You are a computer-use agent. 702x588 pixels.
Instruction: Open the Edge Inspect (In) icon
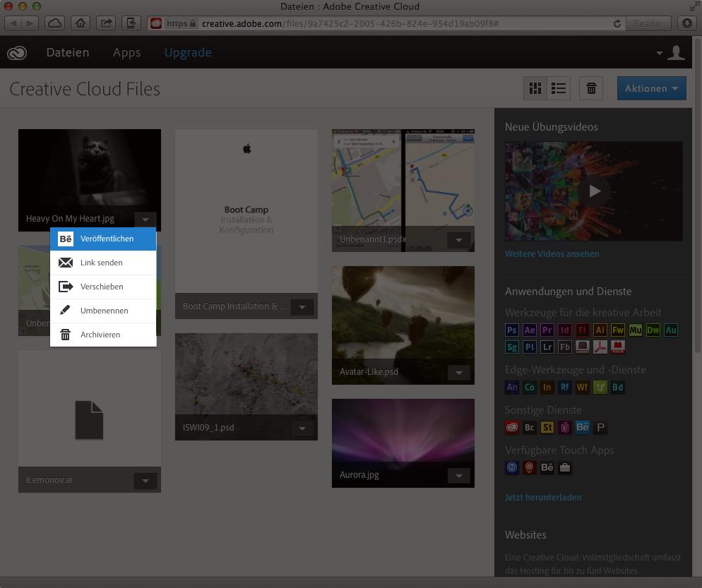pos(547,387)
